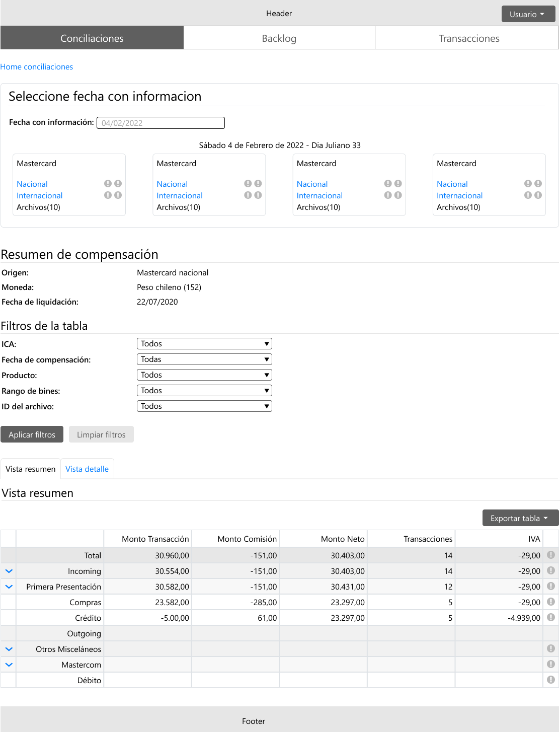Toggle the Primera Presentación row chevron

click(9, 587)
